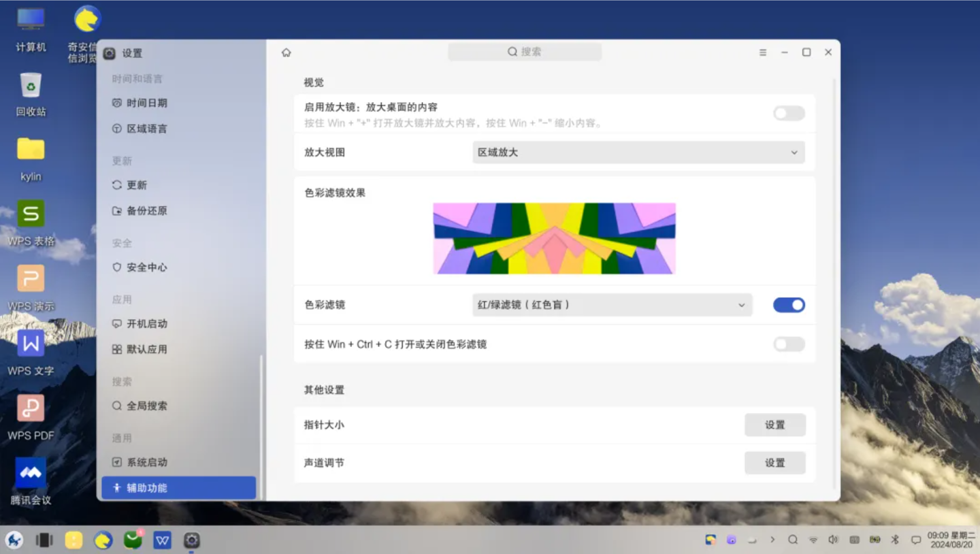The image size is (980, 554).
Task: Click the 更新 refresh icon
Action: 117,184
